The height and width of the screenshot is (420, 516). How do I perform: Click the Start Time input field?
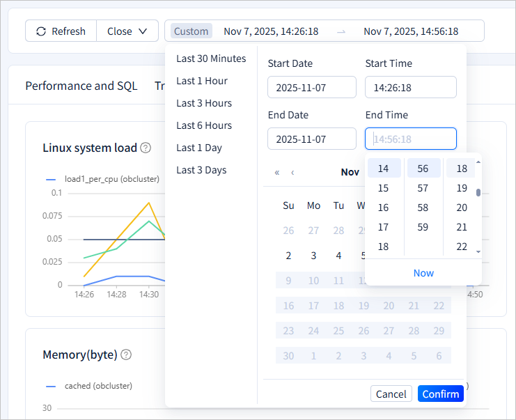410,88
